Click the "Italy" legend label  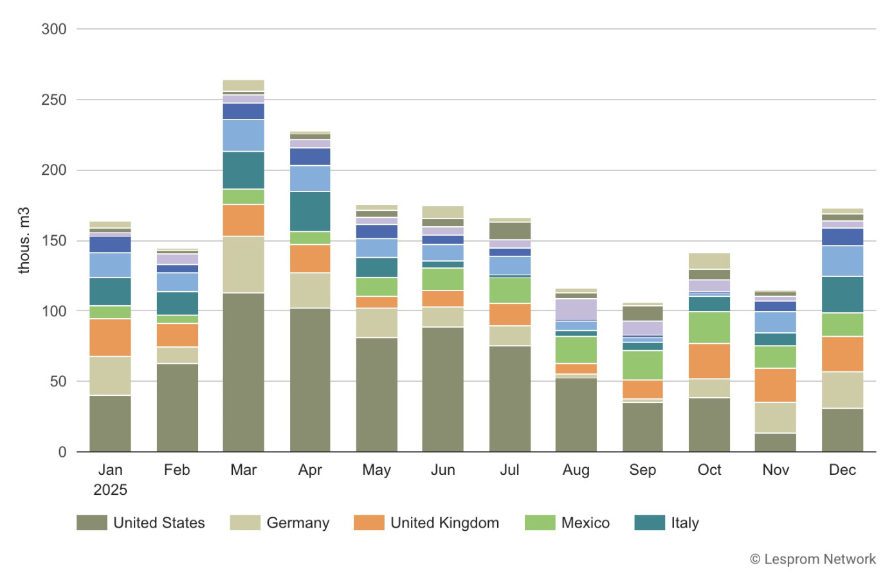pyautogui.click(x=685, y=522)
